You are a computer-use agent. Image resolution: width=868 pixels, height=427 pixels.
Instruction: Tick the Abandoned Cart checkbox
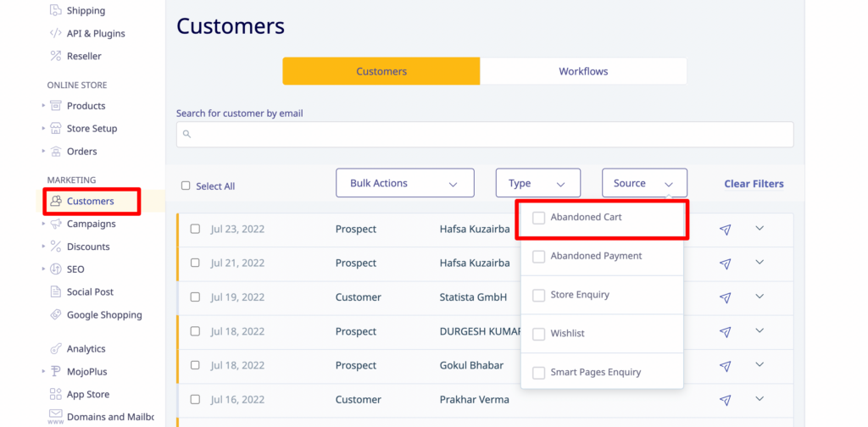point(538,218)
